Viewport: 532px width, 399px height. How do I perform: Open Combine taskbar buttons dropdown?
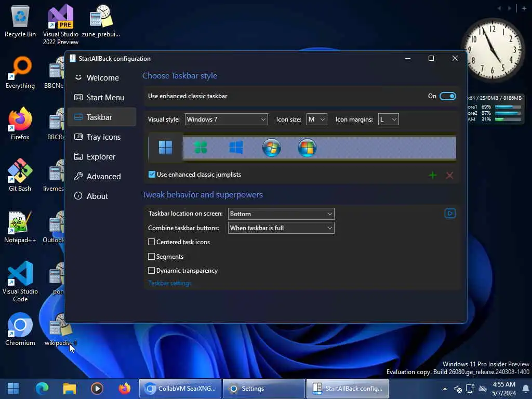click(x=281, y=228)
